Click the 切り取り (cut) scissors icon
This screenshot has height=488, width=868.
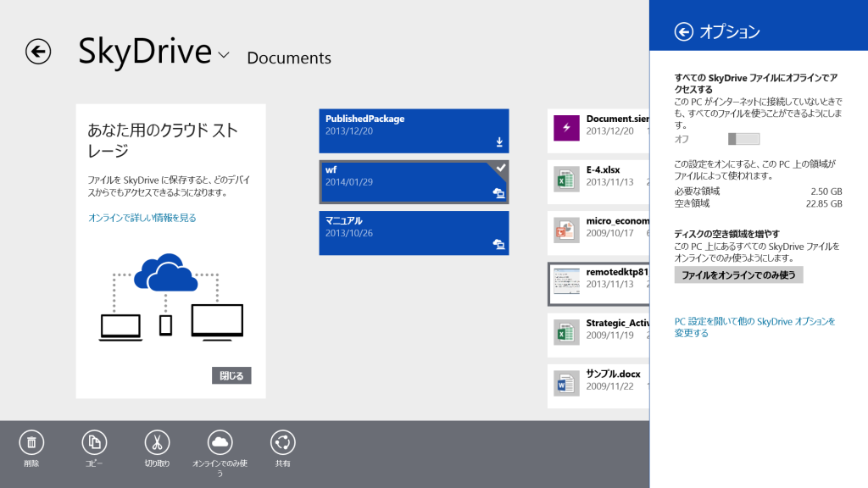pos(157,442)
